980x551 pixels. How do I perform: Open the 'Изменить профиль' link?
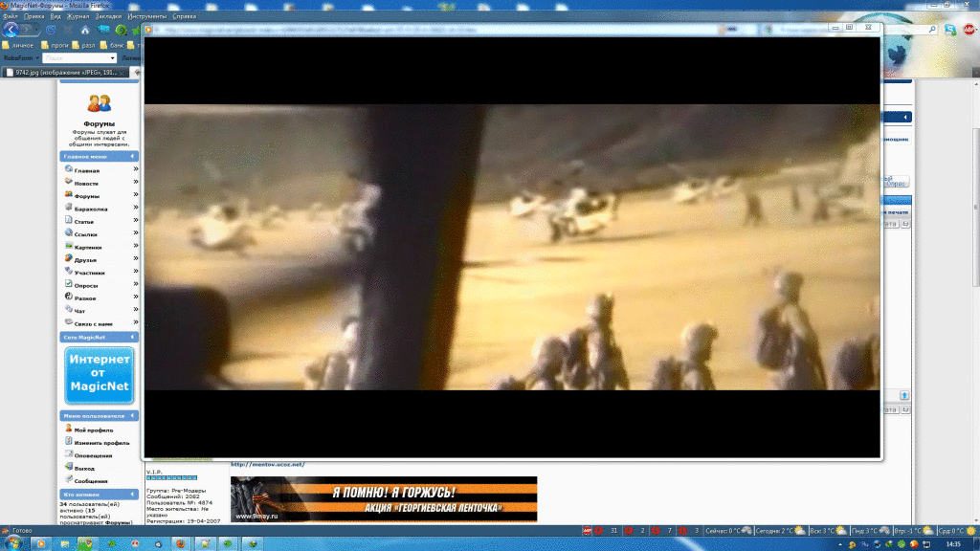[x=101, y=443]
